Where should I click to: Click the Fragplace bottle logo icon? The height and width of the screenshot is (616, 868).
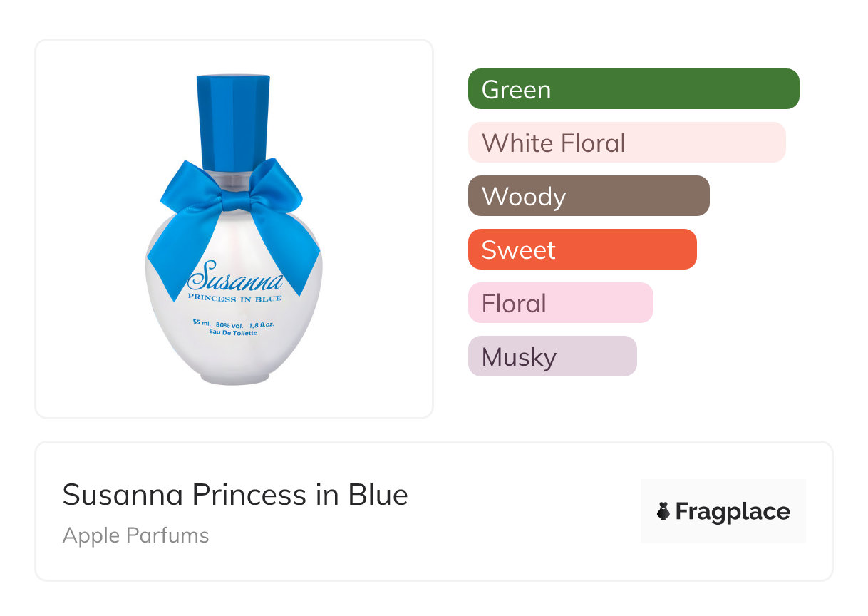664,511
